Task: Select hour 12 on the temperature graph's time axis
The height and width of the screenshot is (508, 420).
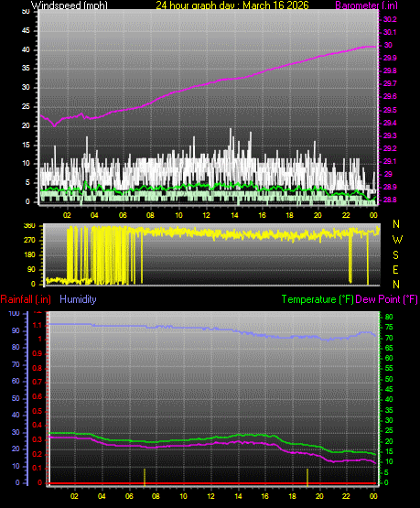Action: [x=210, y=496]
